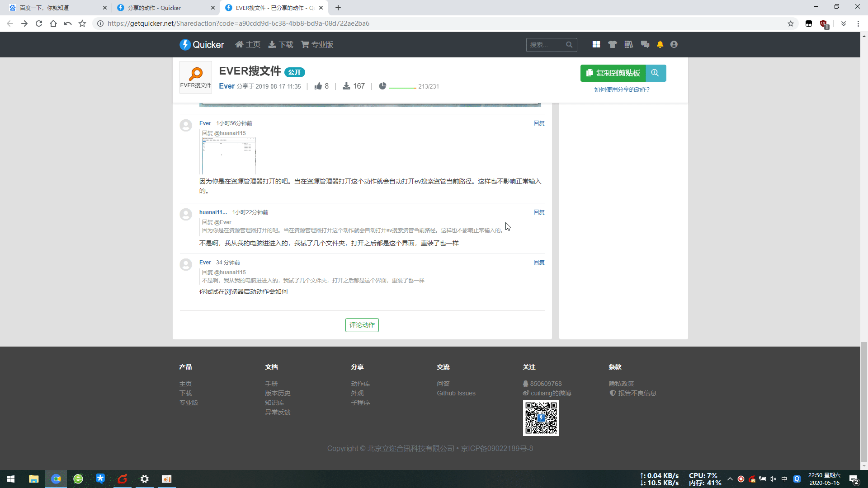The width and height of the screenshot is (868, 488).
Task: Click the EVER搜文件 action icon
Action: tap(196, 77)
